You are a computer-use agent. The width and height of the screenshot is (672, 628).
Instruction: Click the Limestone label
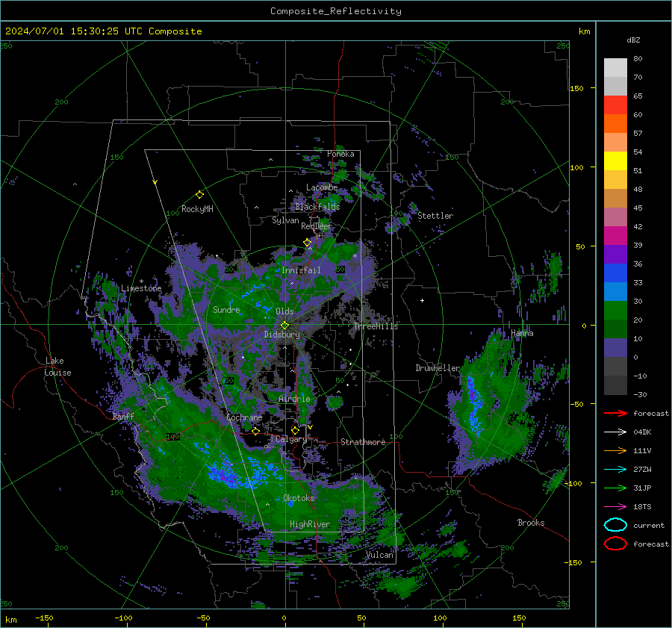(141, 288)
